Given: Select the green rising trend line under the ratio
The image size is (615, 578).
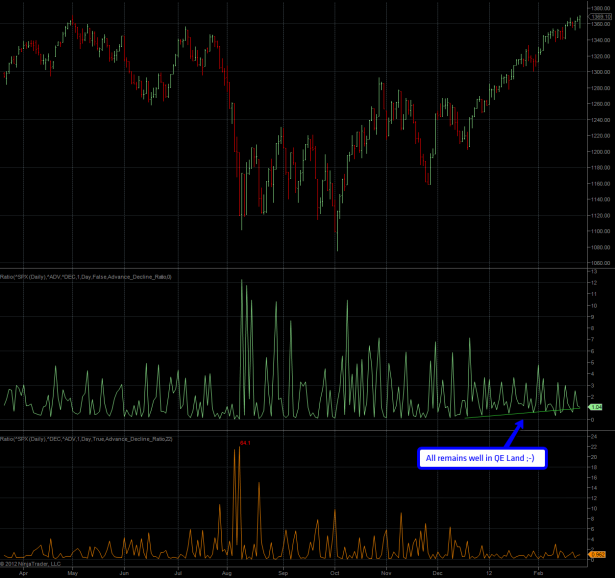Looking at the screenshot, I should 522,413.
